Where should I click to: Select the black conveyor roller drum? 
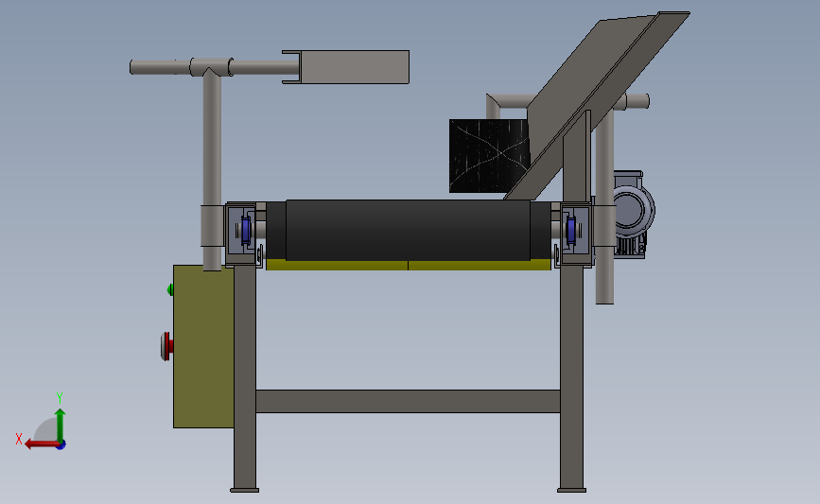[x=408, y=230]
